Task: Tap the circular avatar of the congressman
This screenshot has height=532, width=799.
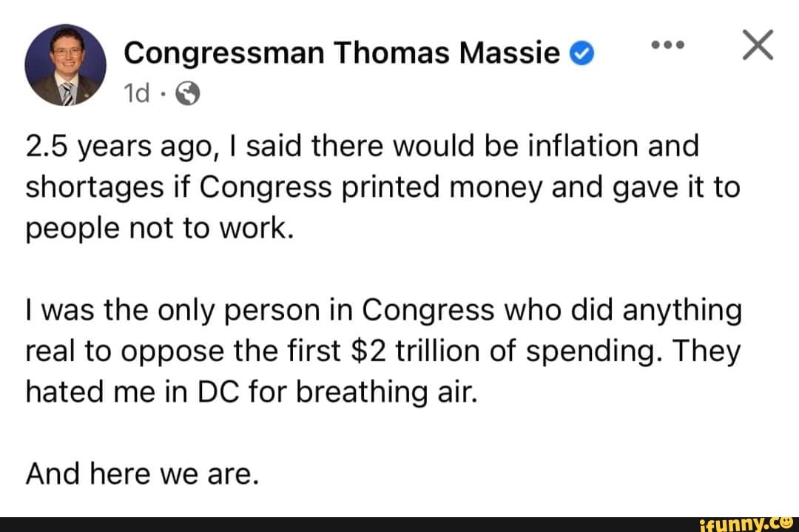Action: [x=65, y=65]
